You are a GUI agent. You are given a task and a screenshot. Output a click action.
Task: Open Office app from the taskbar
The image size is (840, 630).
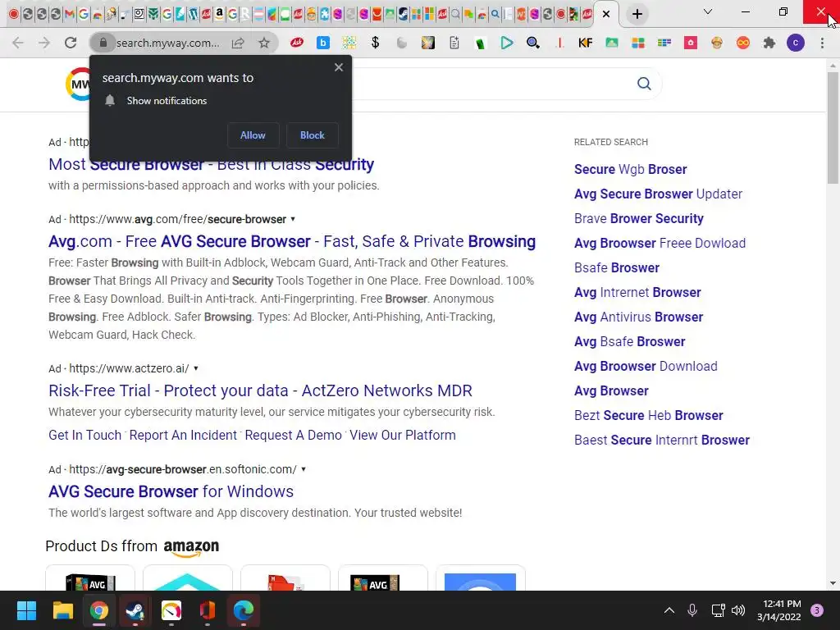coord(208,610)
